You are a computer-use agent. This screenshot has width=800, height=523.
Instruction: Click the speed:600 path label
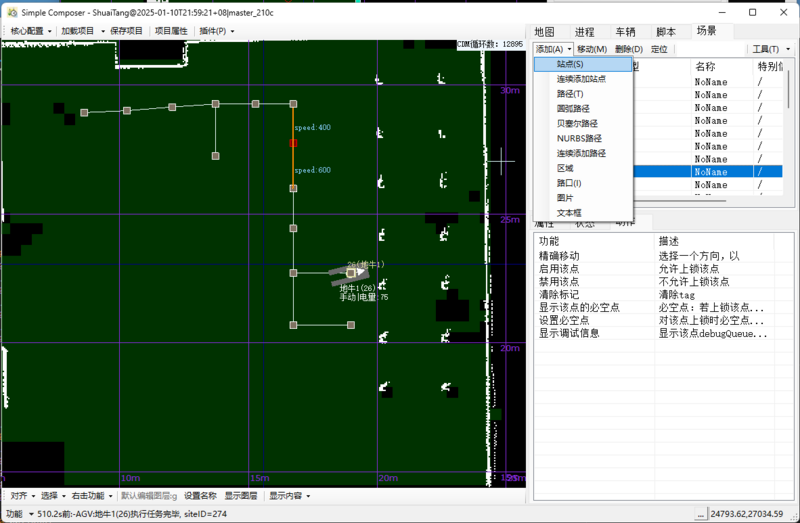pyautogui.click(x=312, y=170)
